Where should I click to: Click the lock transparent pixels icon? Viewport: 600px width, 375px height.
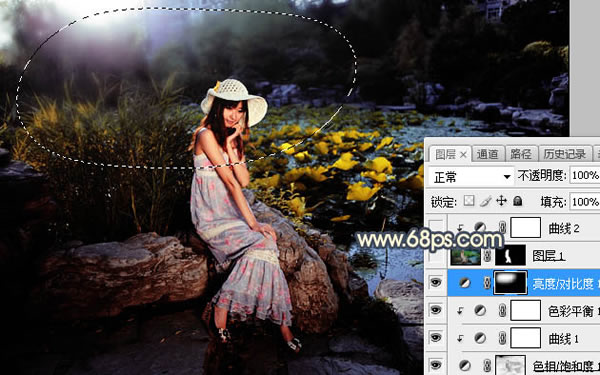469,201
